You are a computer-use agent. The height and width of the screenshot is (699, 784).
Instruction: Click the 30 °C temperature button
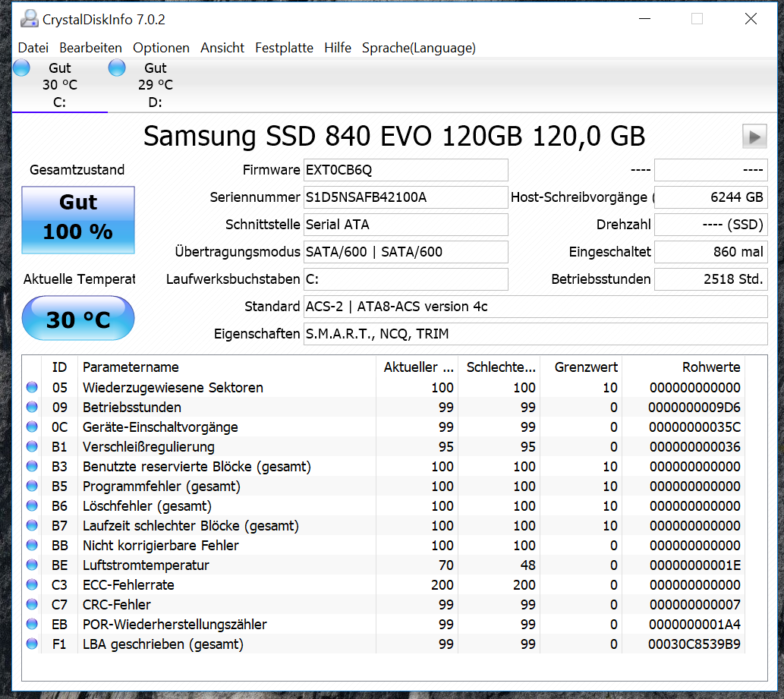coord(78,319)
